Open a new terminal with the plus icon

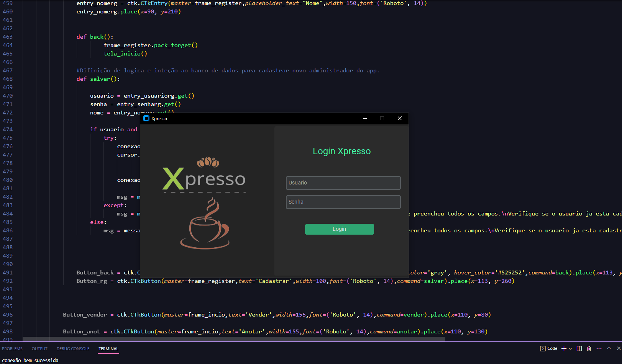pos(563,348)
